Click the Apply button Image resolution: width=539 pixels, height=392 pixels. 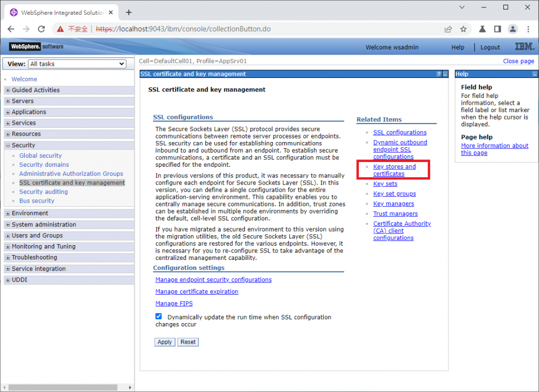click(x=165, y=342)
